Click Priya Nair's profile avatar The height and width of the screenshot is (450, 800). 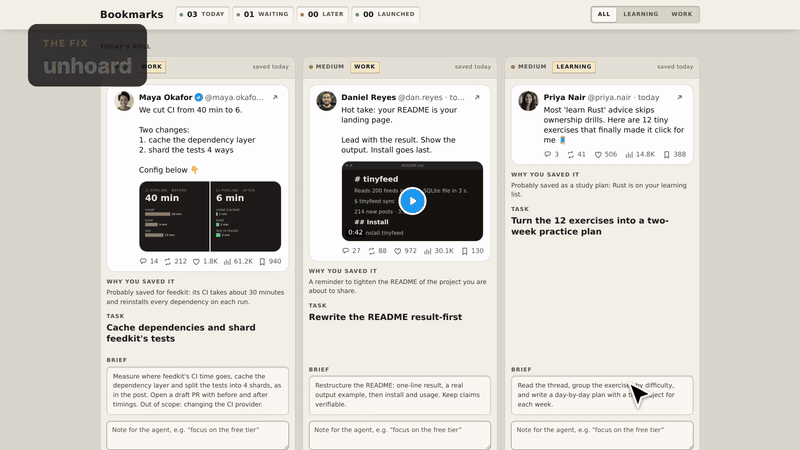tap(528, 101)
